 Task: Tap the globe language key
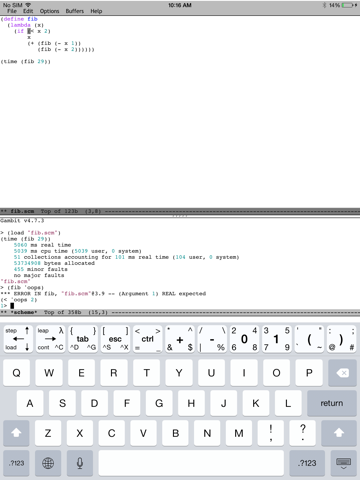(48, 463)
